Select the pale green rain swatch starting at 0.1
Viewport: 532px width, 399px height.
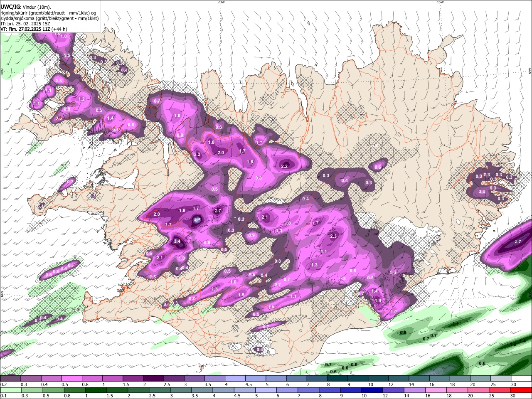click(11, 390)
